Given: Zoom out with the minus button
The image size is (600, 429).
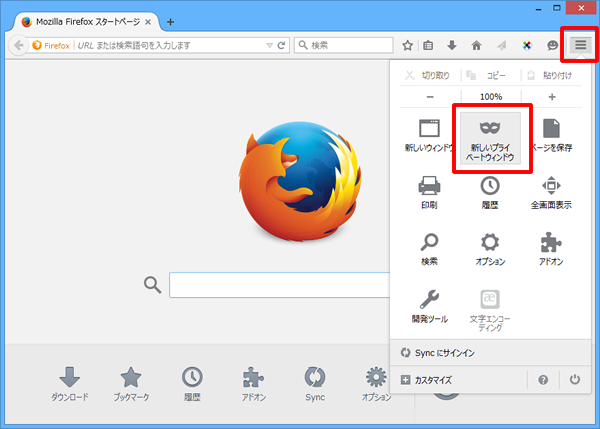Looking at the screenshot, I should [430, 97].
